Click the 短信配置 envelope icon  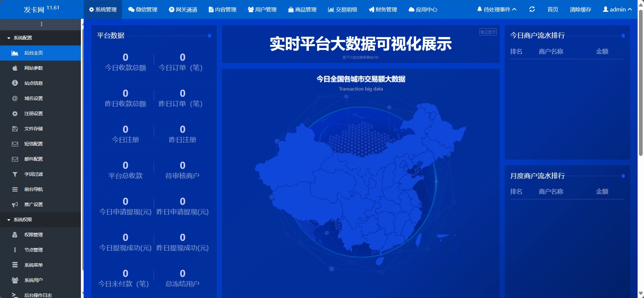(x=15, y=144)
